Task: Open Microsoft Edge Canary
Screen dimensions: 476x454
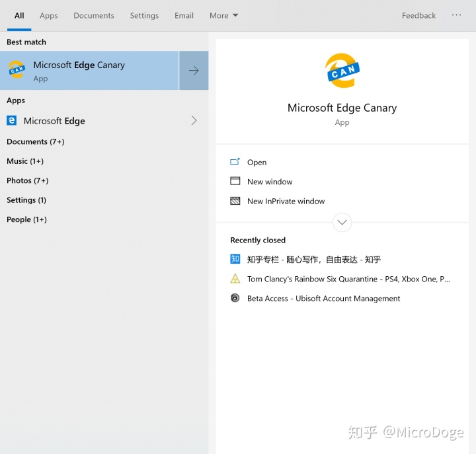Action: (257, 163)
